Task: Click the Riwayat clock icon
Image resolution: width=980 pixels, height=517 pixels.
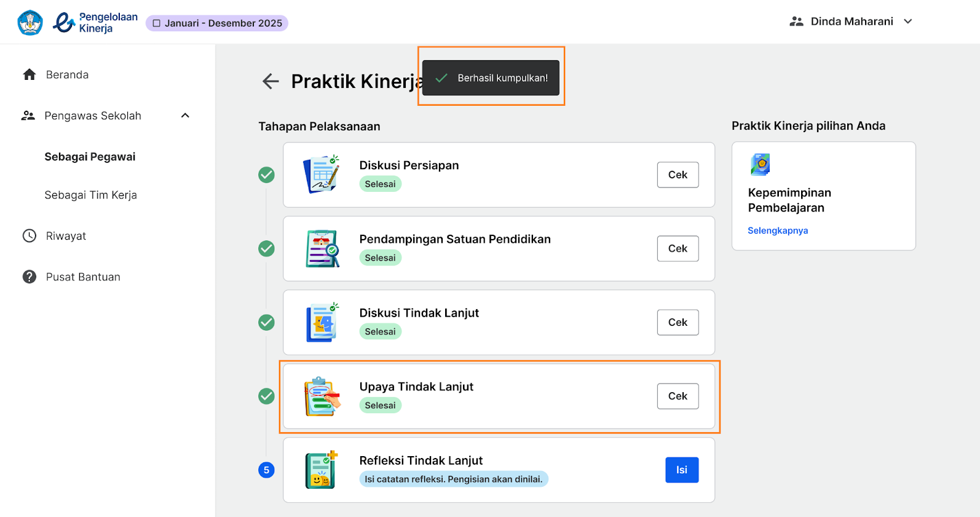Action: 30,236
